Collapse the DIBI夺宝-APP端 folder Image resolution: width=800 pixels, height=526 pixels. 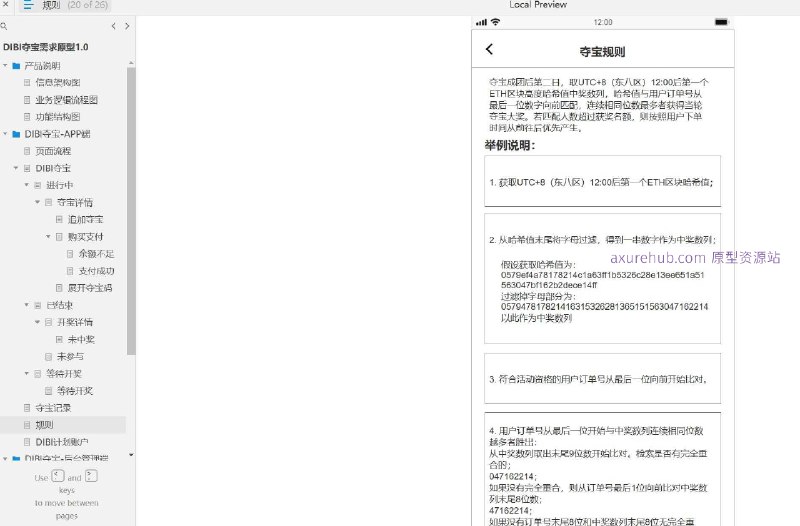pyautogui.click(x=5, y=134)
